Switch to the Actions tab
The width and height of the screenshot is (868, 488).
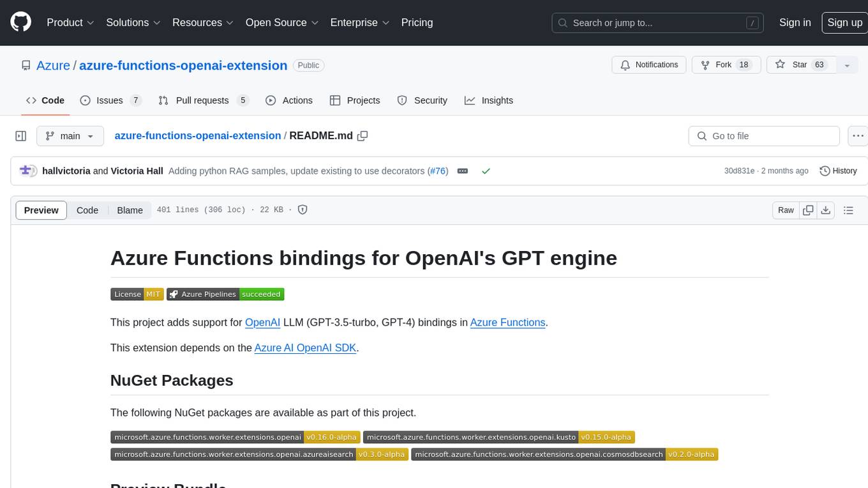point(288,100)
